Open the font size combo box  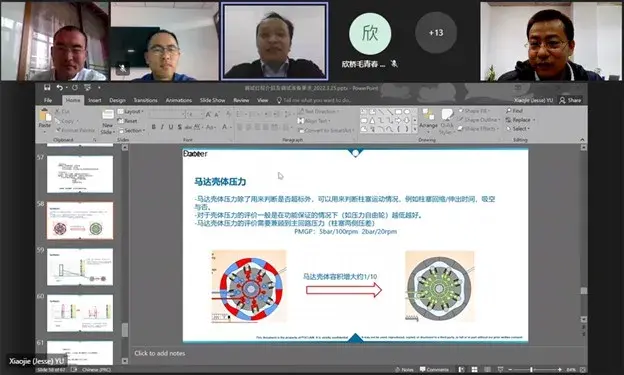(195, 114)
